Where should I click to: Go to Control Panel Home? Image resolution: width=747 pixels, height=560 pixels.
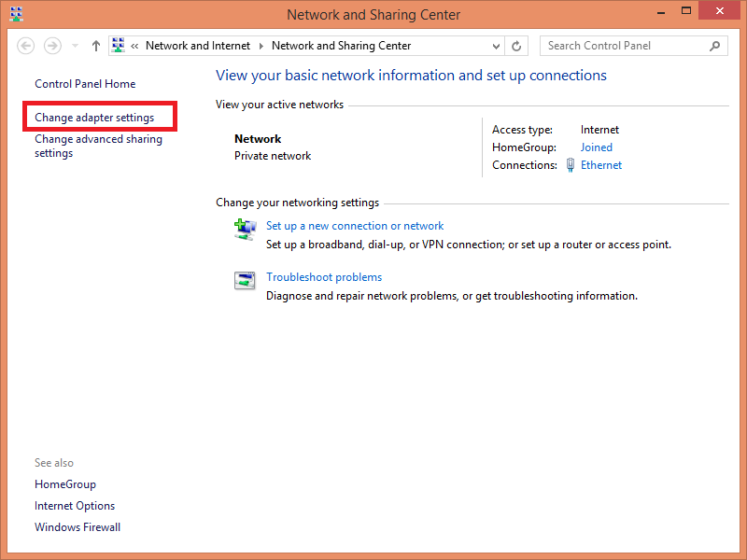click(85, 84)
